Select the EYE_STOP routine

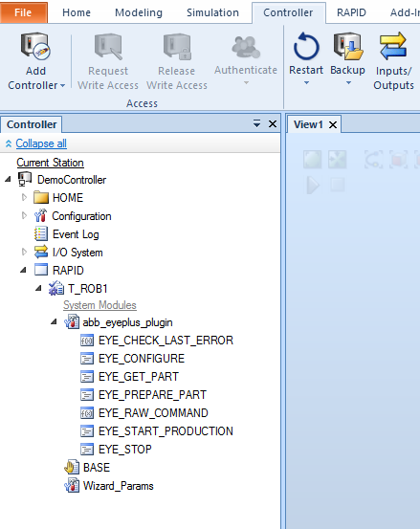124,450
